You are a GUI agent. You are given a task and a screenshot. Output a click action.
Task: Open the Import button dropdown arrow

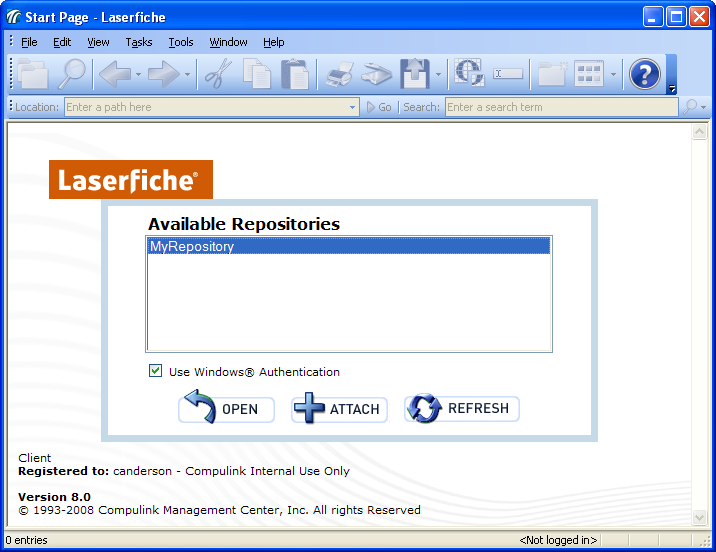click(x=438, y=74)
